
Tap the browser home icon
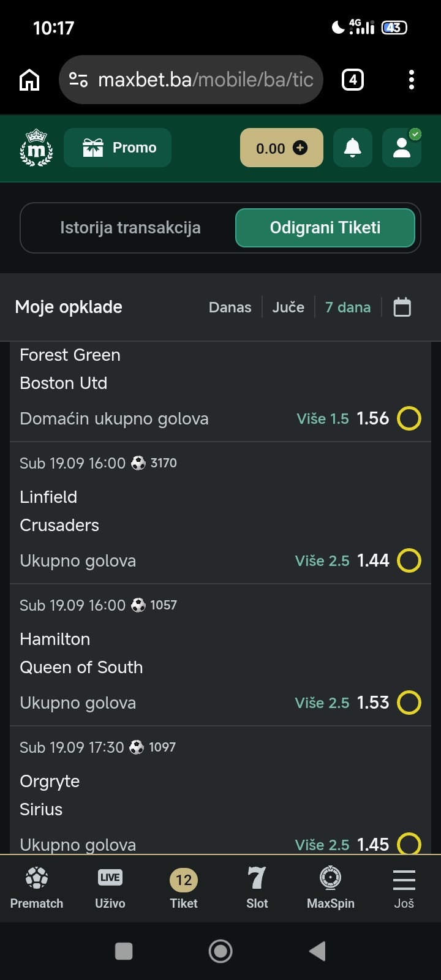pos(29,80)
